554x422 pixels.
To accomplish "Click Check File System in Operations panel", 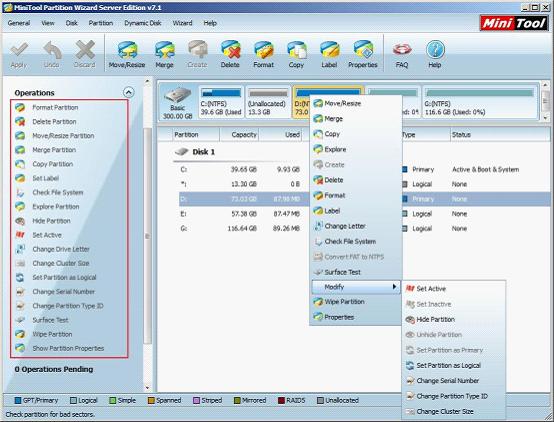I will (x=58, y=192).
